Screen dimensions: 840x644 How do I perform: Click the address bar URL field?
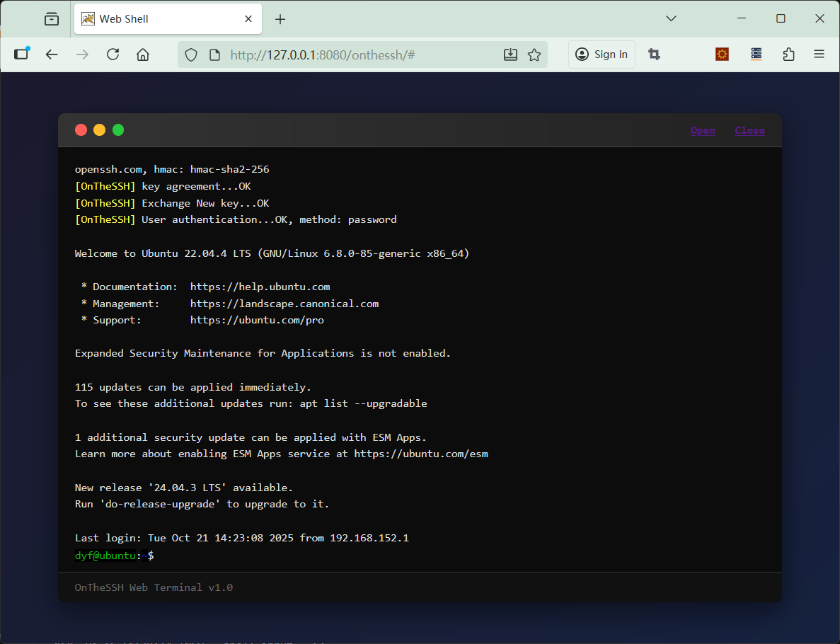pos(354,54)
